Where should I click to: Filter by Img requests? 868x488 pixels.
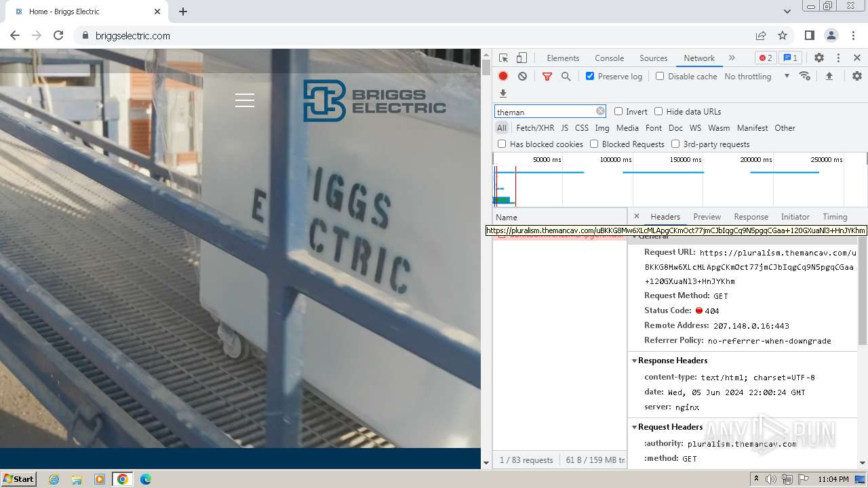point(602,127)
